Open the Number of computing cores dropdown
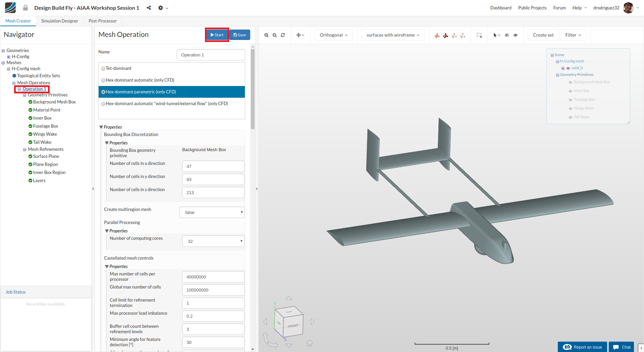644x352 pixels. click(213, 241)
